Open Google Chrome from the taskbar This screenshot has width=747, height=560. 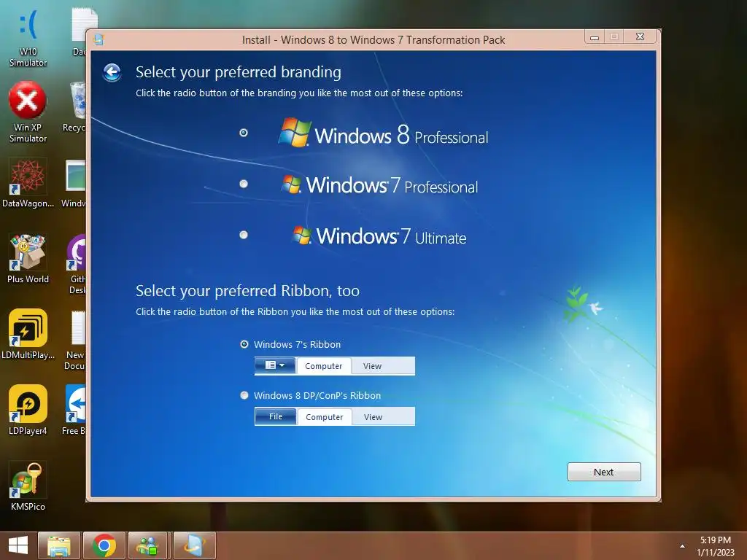[104, 545]
